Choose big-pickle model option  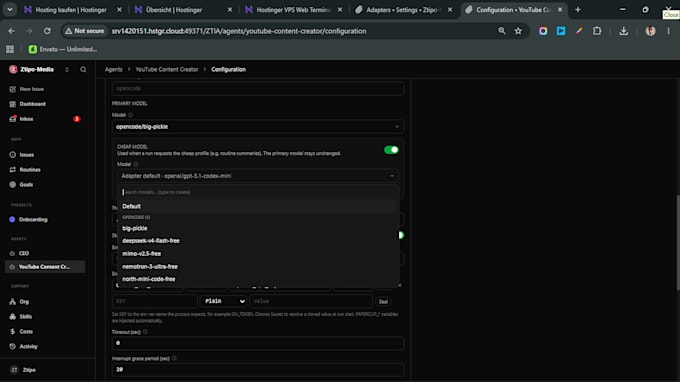[x=258, y=228]
